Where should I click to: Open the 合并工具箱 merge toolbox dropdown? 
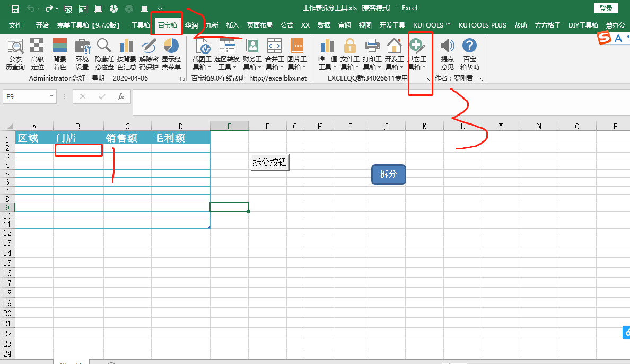point(274,54)
